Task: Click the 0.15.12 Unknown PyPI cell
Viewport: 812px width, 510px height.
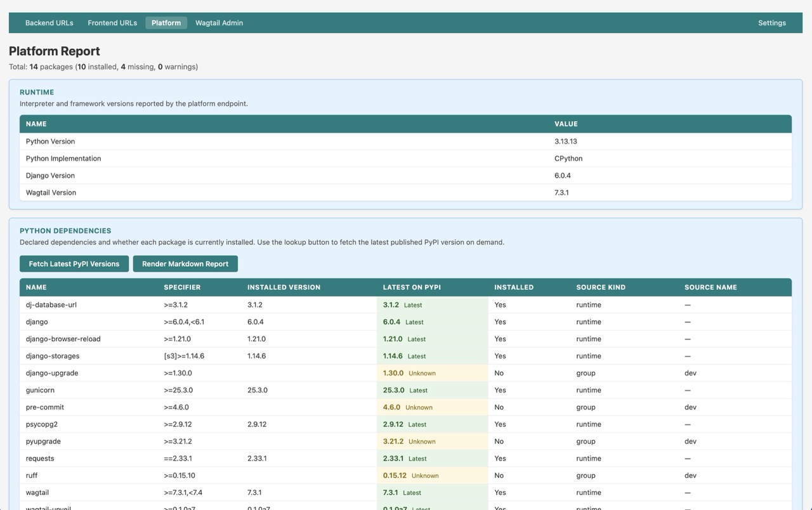Action: [433, 476]
